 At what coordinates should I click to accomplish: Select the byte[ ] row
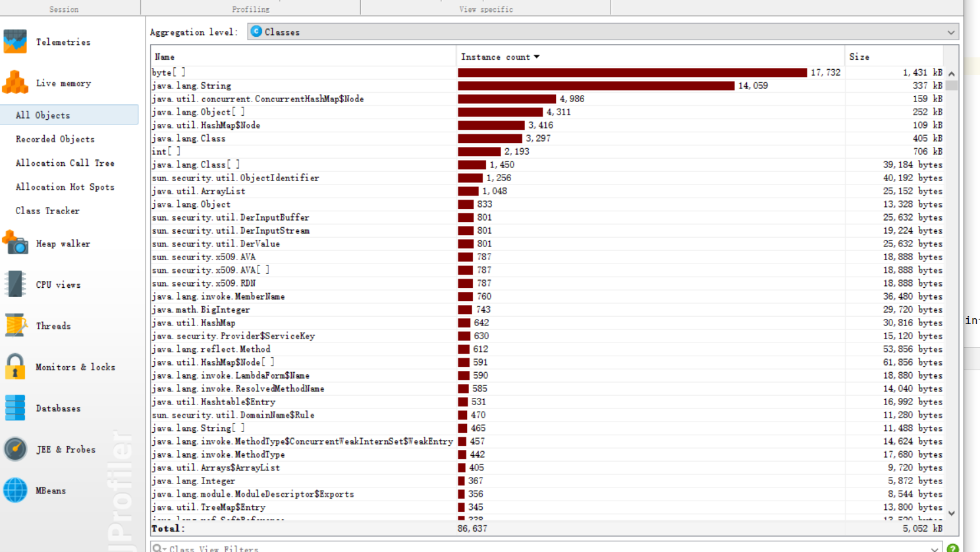(547, 72)
